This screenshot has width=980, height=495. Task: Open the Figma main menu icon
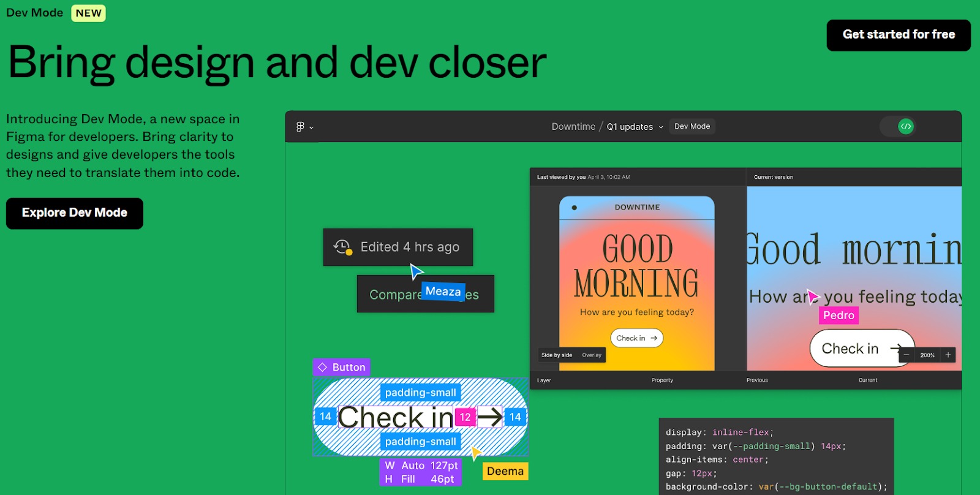point(300,127)
